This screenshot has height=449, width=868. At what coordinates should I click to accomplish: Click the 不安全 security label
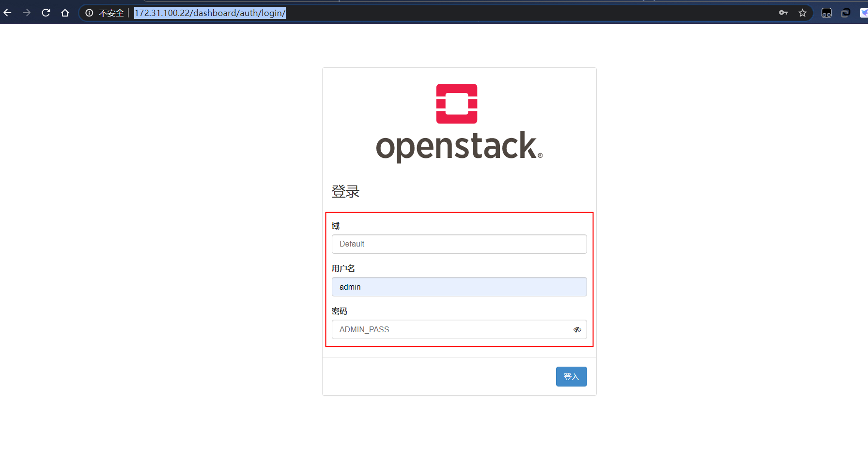click(111, 13)
